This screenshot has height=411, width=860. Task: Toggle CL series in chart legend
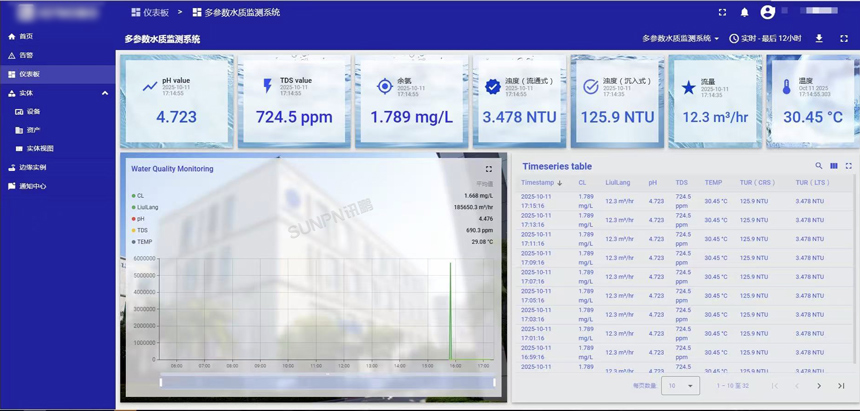(138, 195)
